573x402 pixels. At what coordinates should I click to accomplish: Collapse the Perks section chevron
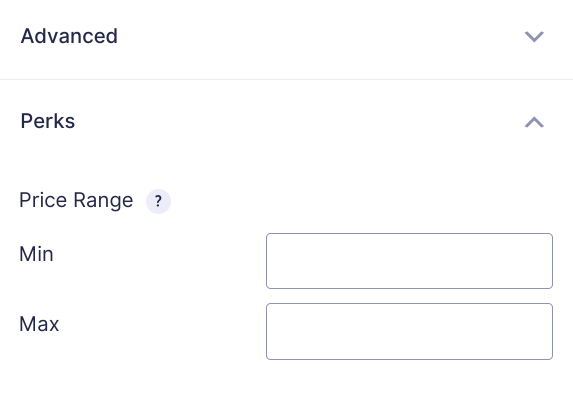(534, 122)
